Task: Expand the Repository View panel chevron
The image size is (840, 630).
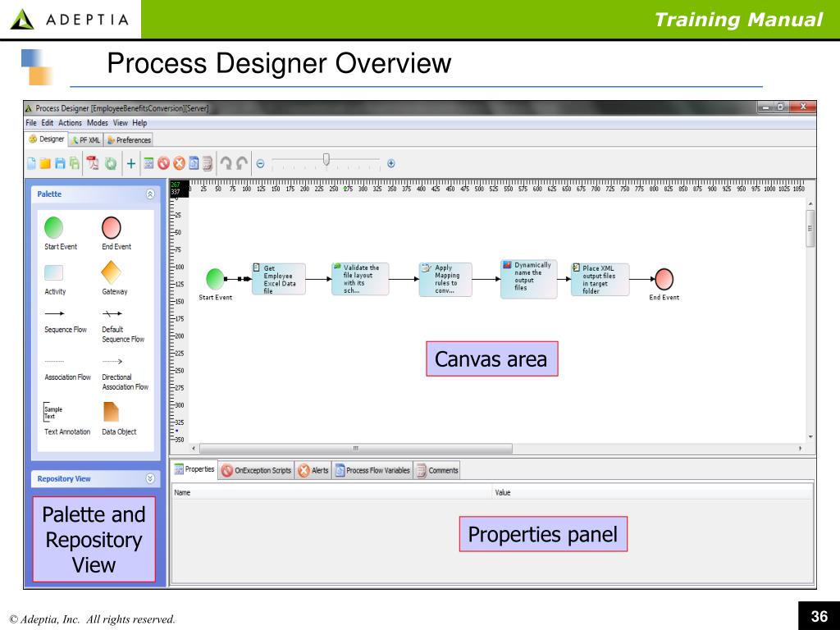Action: point(150,478)
